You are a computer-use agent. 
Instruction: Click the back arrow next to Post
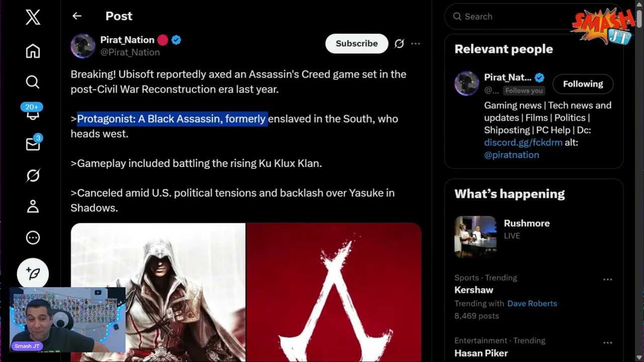point(77,16)
